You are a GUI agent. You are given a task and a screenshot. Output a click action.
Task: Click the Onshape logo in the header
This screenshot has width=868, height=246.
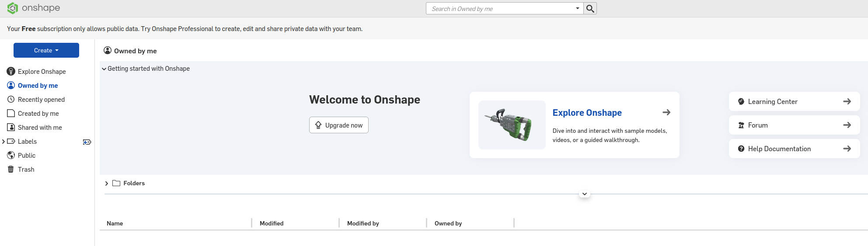tap(34, 8)
